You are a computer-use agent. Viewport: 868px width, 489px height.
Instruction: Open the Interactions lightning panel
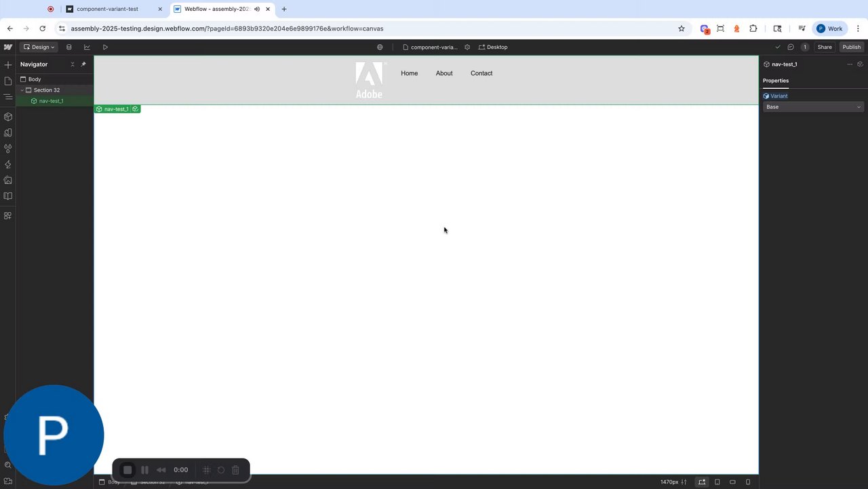click(x=8, y=165)
